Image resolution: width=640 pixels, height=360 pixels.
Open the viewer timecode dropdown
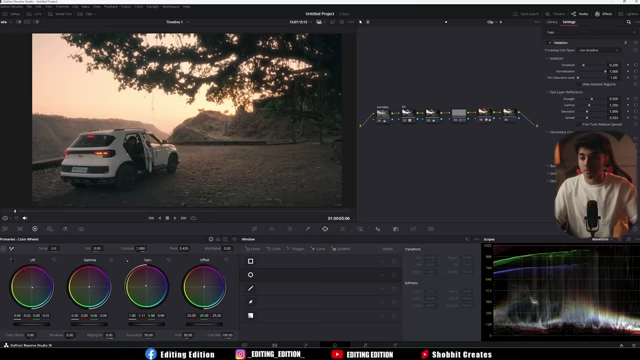pyautogui.click(x=300, y=22)
